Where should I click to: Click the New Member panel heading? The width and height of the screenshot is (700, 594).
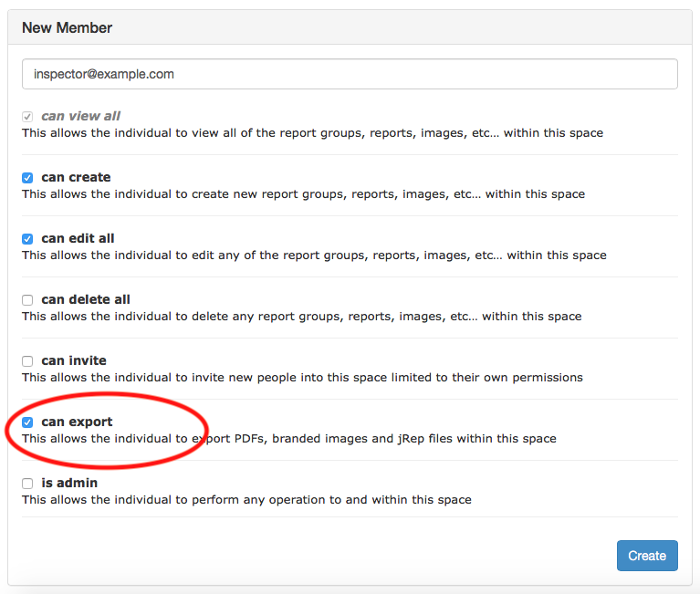click(67, 27)
